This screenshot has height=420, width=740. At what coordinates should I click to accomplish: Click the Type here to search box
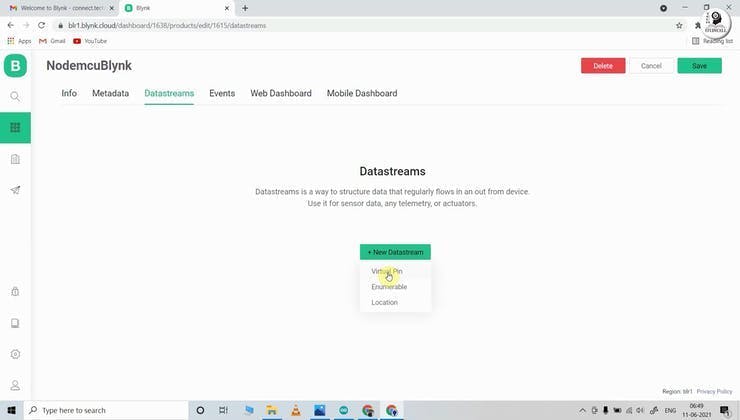click(x=106, y=410)
